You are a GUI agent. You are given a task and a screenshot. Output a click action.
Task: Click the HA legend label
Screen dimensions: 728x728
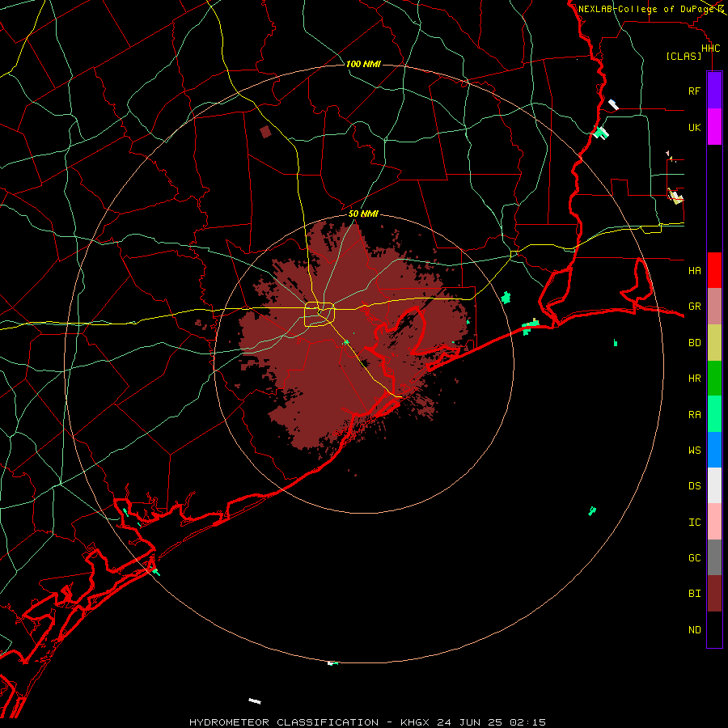pyautogui.click(x=694, y=270)
